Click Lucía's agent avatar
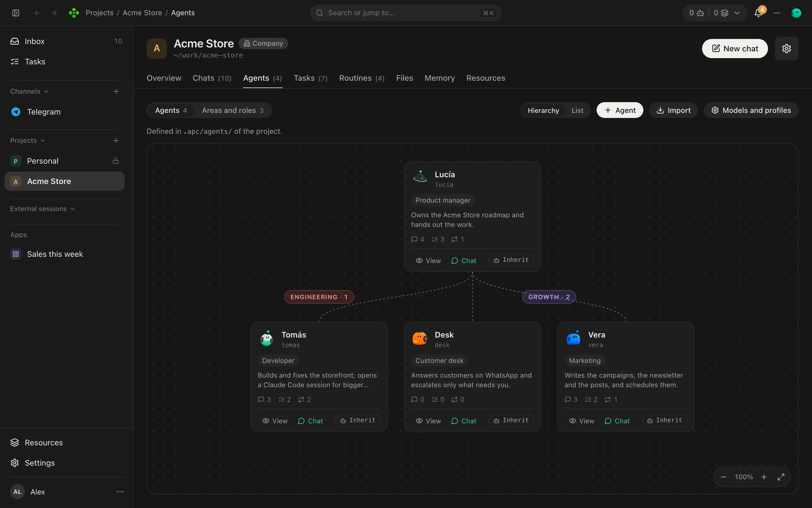The width and height of the screenshot is (812, 508). coord(420,176)
